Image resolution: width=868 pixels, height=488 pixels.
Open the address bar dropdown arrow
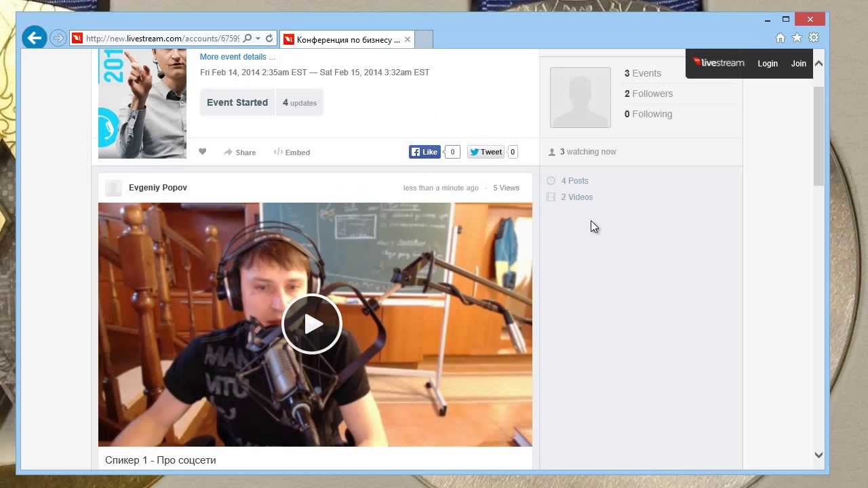258,39
